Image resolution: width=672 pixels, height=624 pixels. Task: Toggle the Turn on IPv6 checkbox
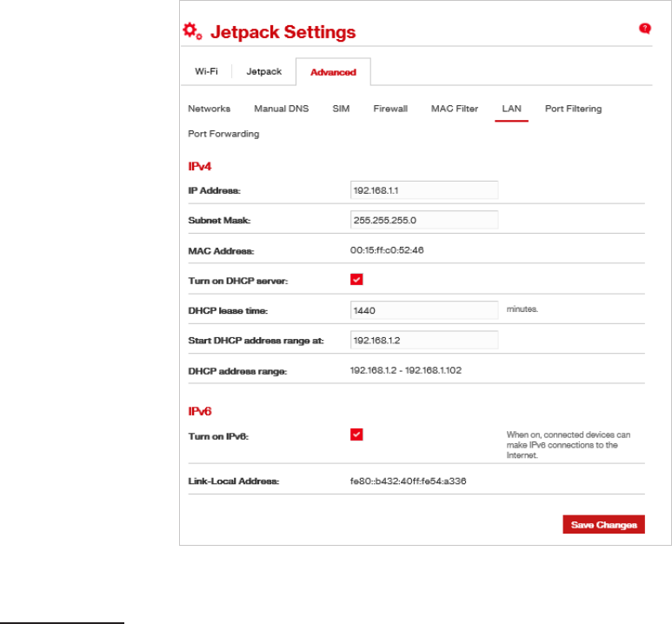coord(356,435)
